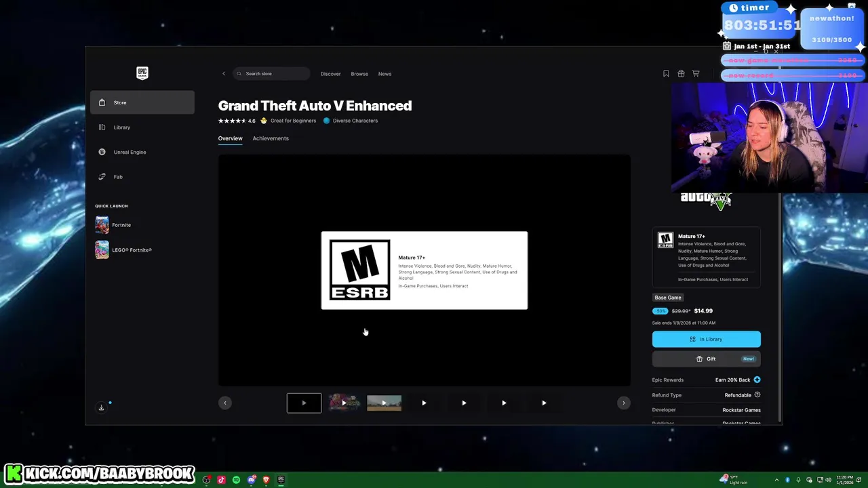The image size is (868, 488).
Task: Click the Epic Games Launcher taskbar icon
Action: 281,480
